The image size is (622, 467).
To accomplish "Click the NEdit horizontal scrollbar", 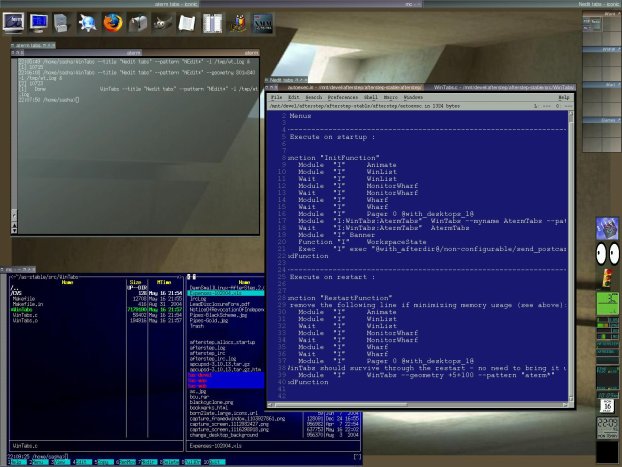I will [418, 405].
